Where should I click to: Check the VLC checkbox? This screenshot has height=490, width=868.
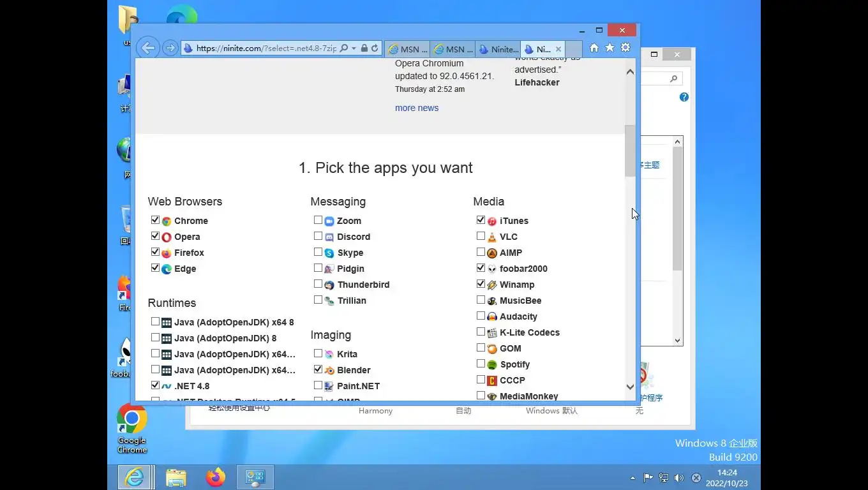coord(481,235)
